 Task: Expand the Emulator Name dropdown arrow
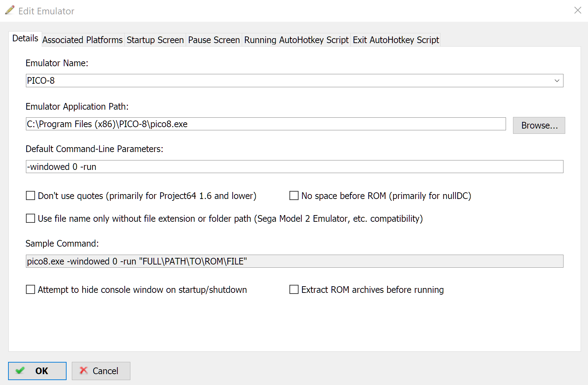click(x=557, y=81)
